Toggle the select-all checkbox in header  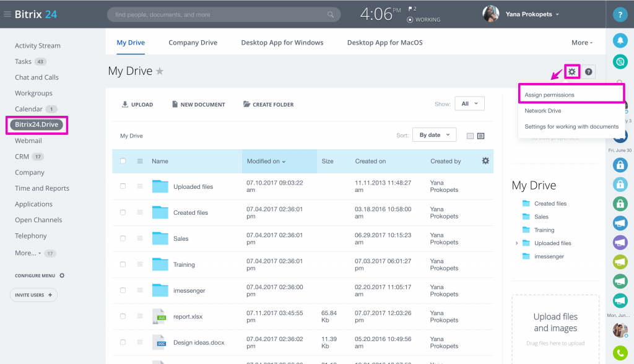click(x=123, y=161)
